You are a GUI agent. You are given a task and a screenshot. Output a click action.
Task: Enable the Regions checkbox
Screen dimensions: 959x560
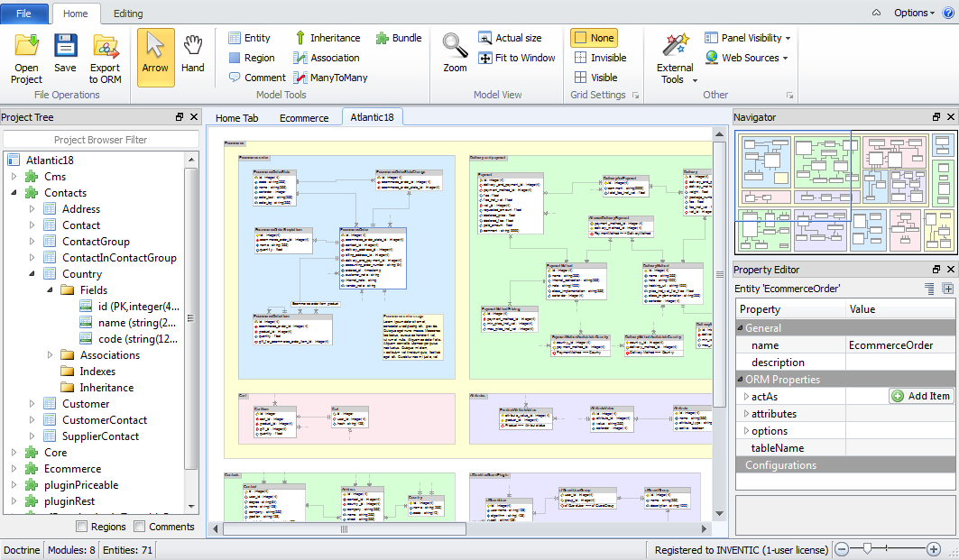pyautogui.click(x=83, y=527)
